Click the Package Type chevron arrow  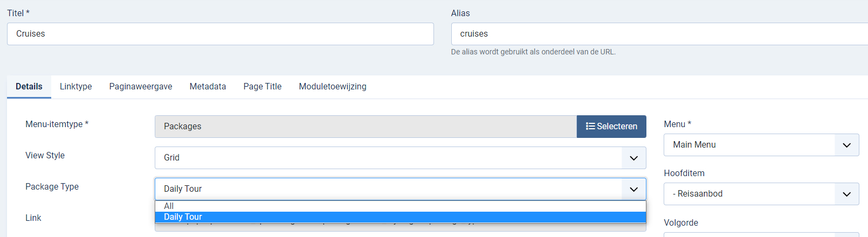pyautogui.click(x=634, y=189)
